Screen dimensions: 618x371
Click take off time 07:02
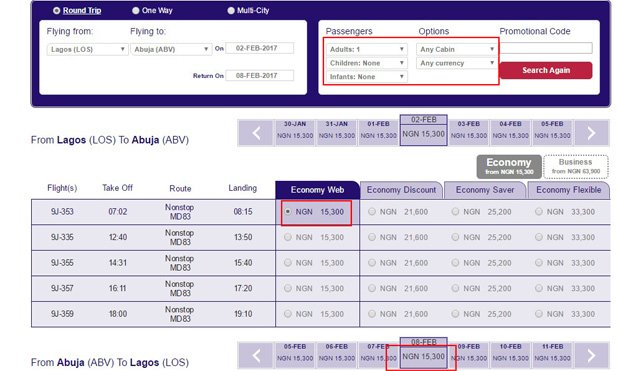tap(117, 212)
